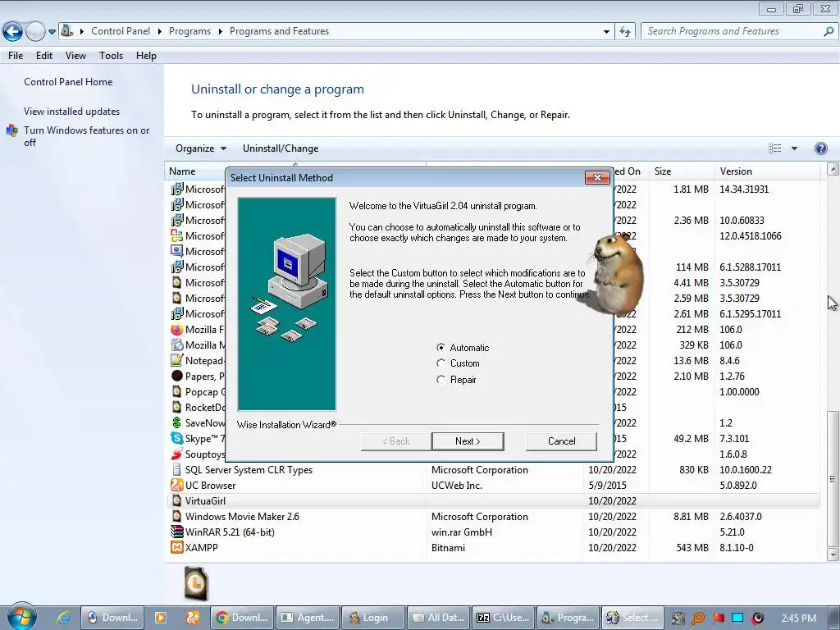Screen dimensions: 840x630
Task: Select the XAMPP program icon
Action: click(177, 547)
